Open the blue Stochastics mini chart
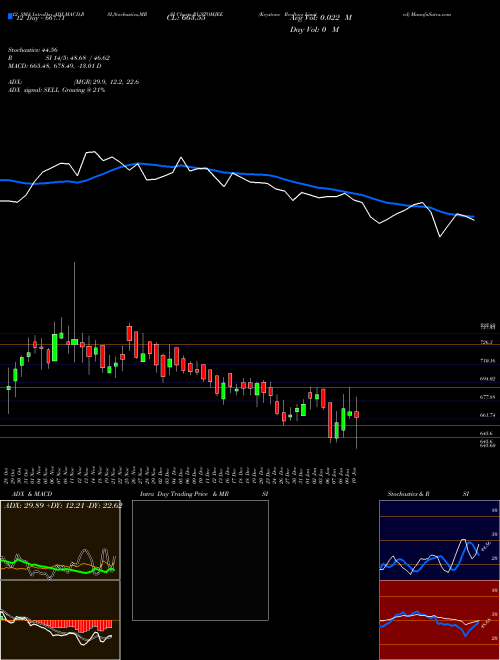The image size is (500, 660). [439, 540]
